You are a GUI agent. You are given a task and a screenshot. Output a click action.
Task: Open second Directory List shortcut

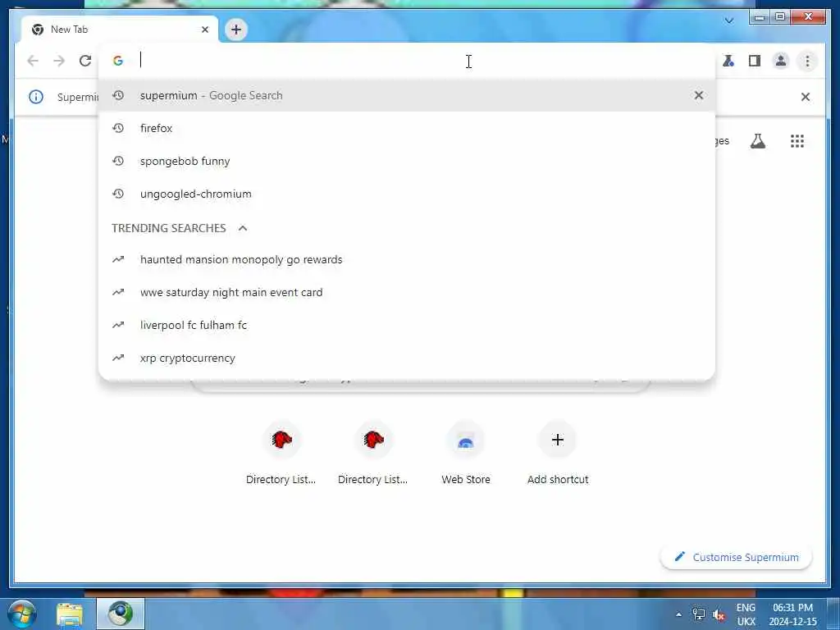pyautogui.click(x=373, y=453)
